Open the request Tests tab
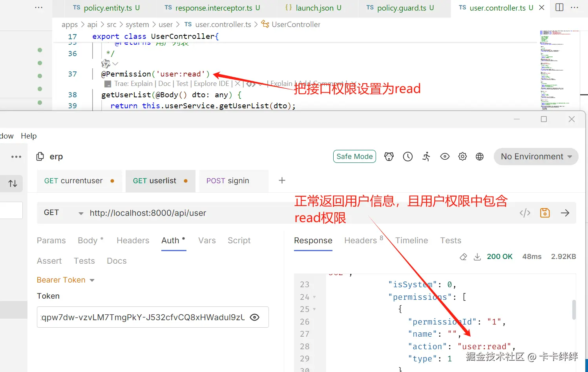This screenshot has width=588, height=372. point(84,261)
